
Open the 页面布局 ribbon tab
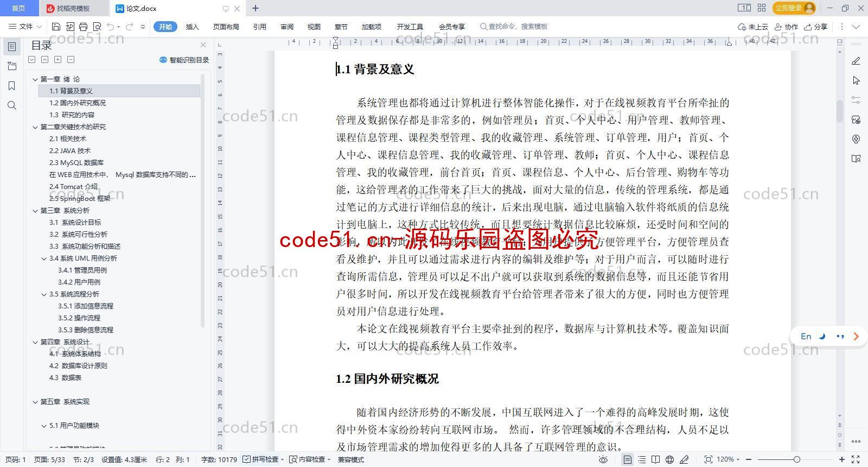226,27
